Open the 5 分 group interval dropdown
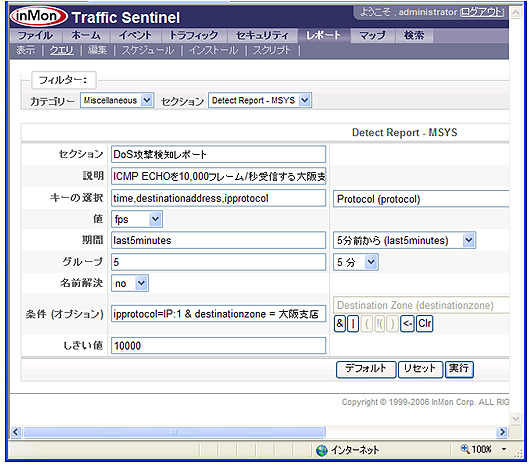The width and height of the screenshot is (530, 466). [x=356, y=262]
